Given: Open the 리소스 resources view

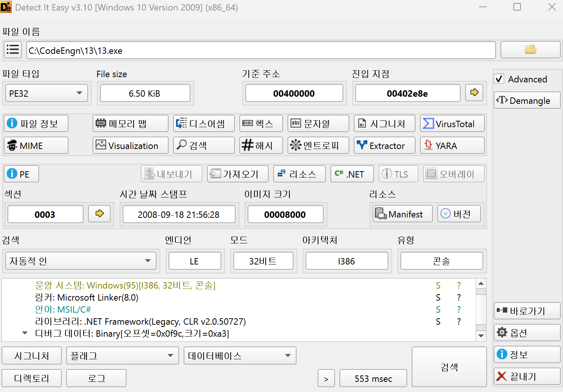Looking at the screenshot, I should [300, 174].
